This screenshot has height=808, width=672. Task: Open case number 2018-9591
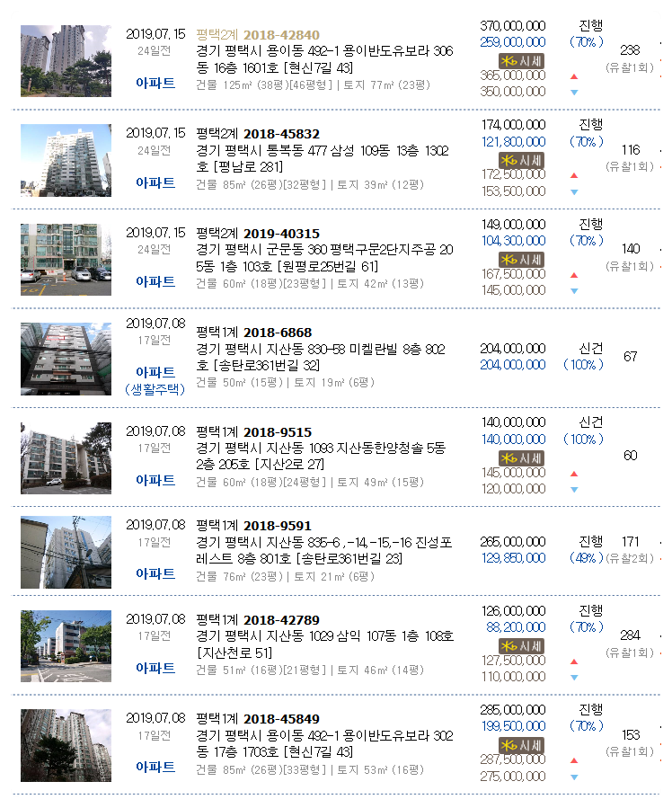278,526
